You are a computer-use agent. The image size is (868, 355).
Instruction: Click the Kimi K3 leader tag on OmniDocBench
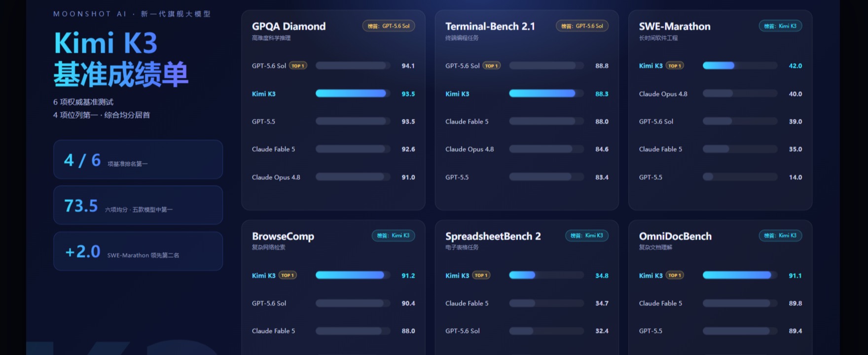pyautogui.click(x=780, y=236)
